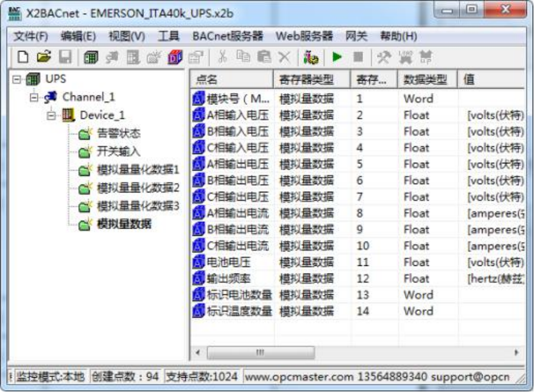Select the A相输入电压 point row
Image resolution: width=534 pixels, height=392 pixels.
click(x=358, y=115)
